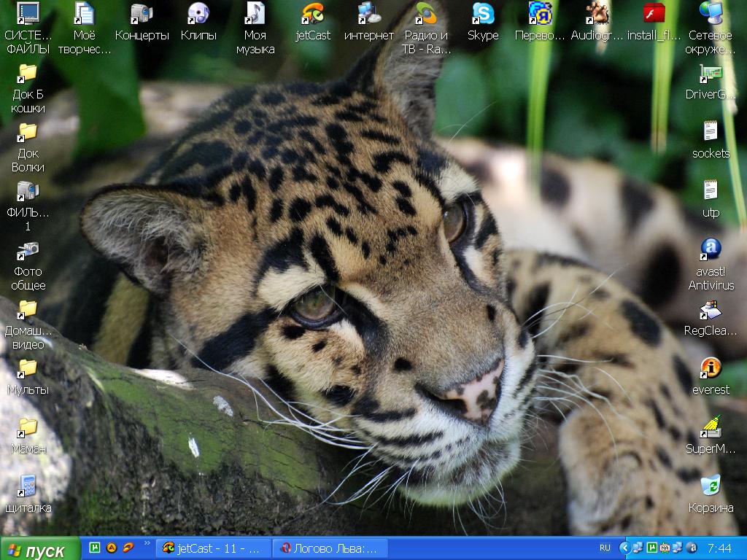The image size is (747, 560).
Task: Click the пуск Start button
Action: pos(40,550)
